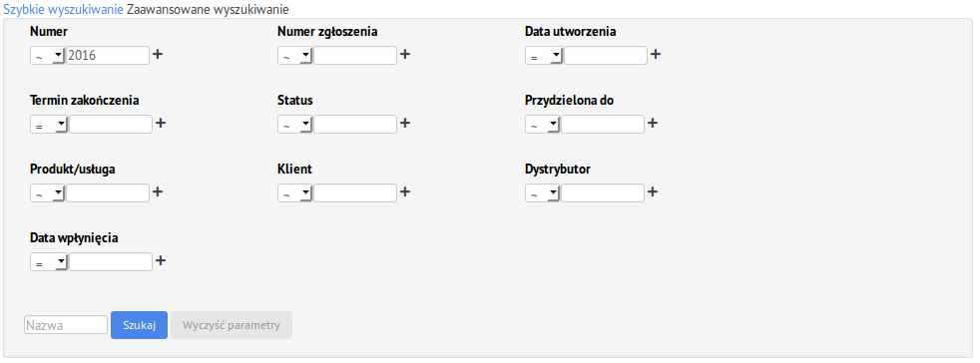
Task: Click Wyczyść parametry button
Action: pos(232,325)
